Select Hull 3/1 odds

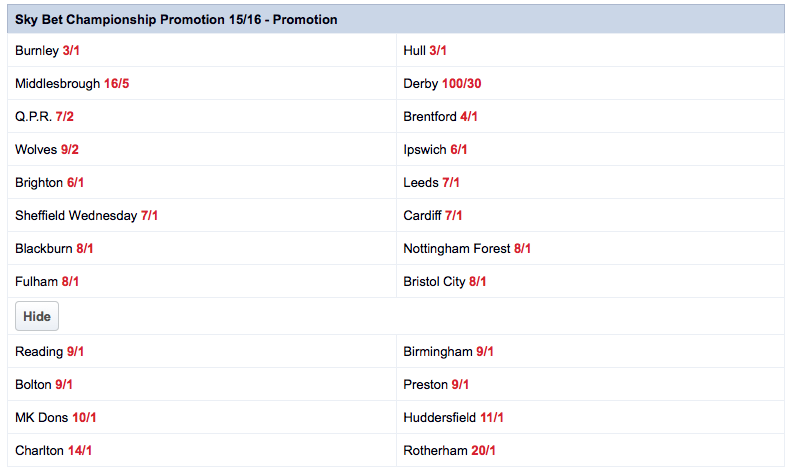pyautogui.click(x=438, y=51)
